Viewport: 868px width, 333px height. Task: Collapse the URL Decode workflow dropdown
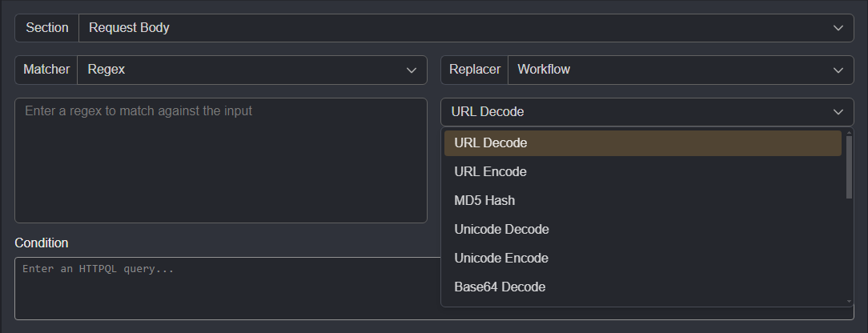coord(647,112)
